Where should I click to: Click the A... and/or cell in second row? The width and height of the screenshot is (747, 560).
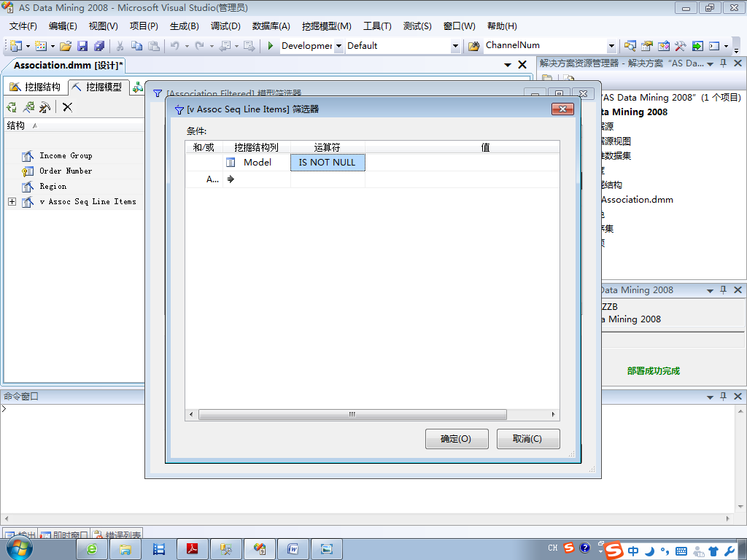point(204,179)
